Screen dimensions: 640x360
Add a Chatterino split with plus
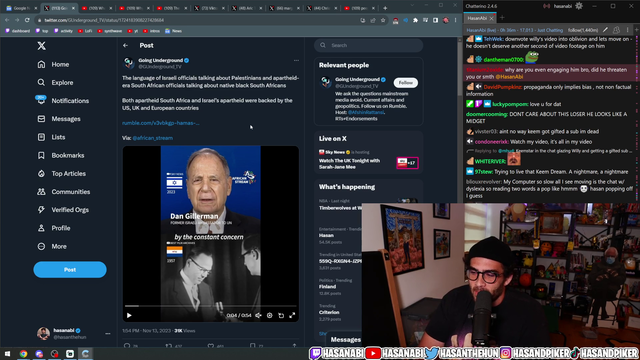[x=636, y=30]
